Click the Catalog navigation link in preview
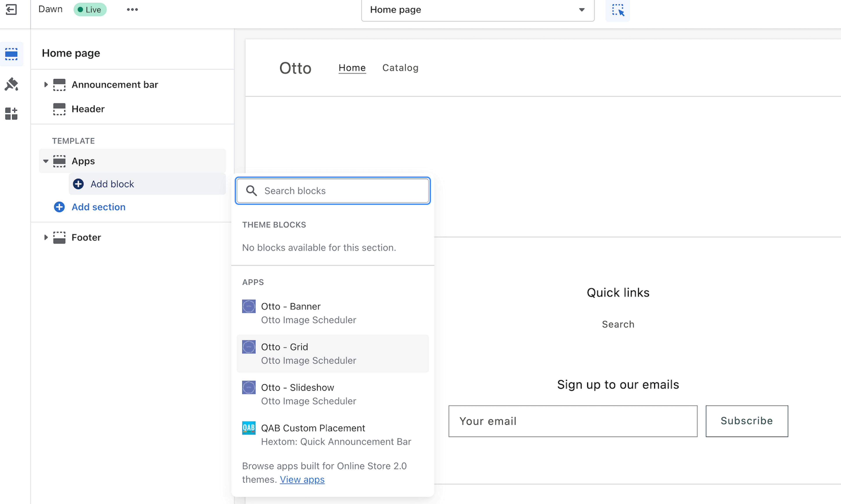841x504 pixels. [x=400, y=68]
